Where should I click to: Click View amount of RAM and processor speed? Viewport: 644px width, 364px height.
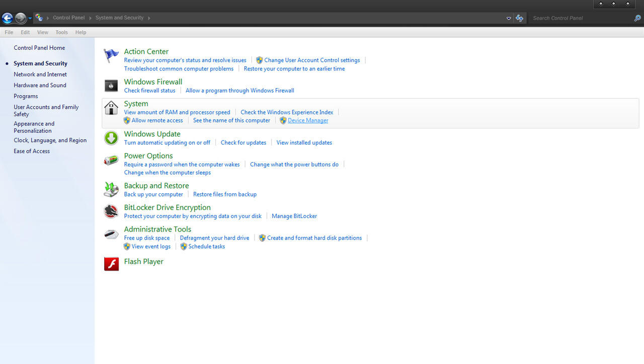[177, 112]
